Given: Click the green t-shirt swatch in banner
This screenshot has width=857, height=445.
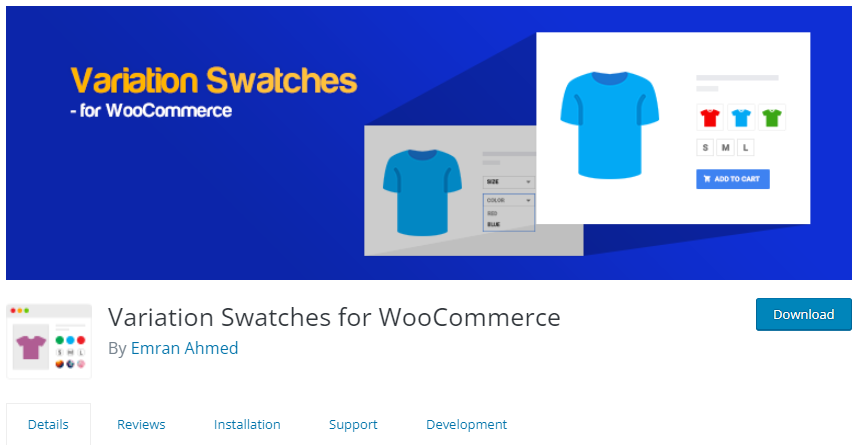Looking at the screenshot, I should tap(772, 117).
